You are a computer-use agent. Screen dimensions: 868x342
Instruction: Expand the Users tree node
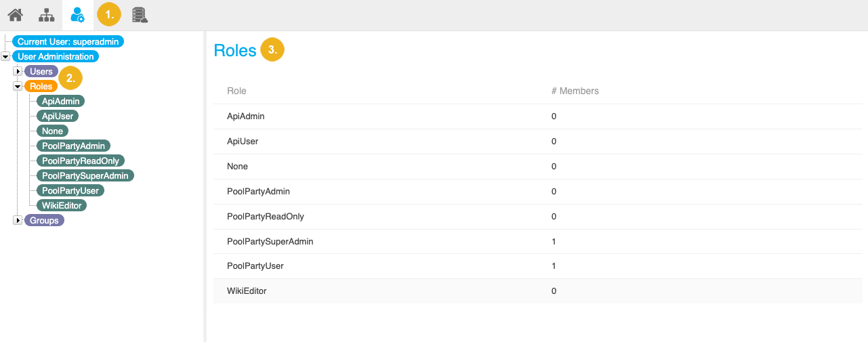coord(18,72)
